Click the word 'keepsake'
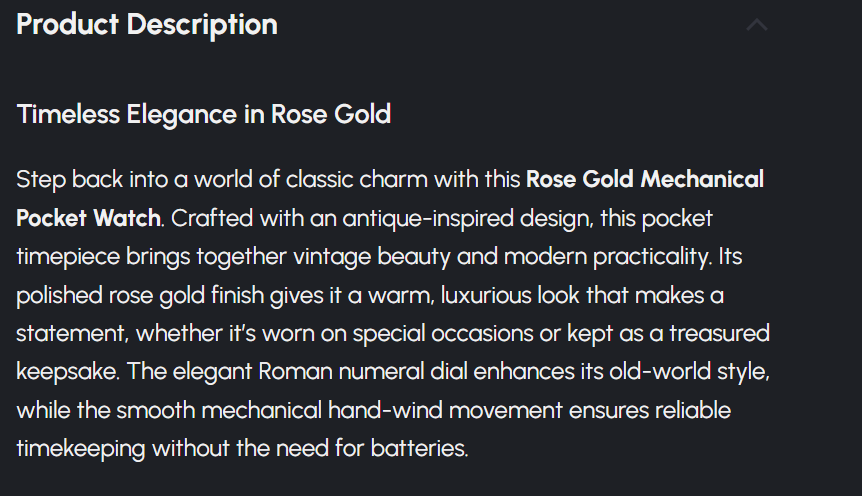 click(x=62, y=372)
